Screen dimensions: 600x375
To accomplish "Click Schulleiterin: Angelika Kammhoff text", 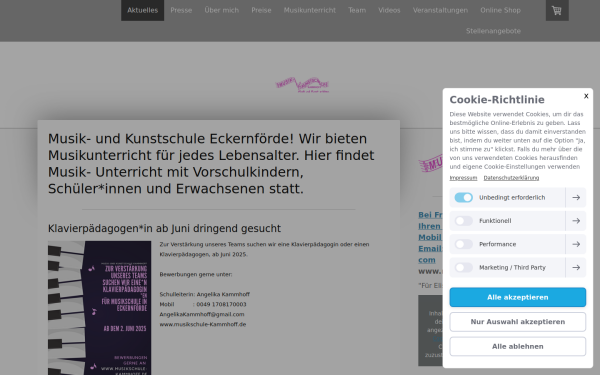I will (x=205, y=294).
